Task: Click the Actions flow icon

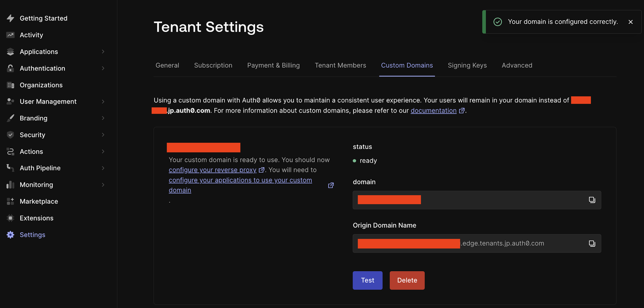Action: [x=10, y=151]
